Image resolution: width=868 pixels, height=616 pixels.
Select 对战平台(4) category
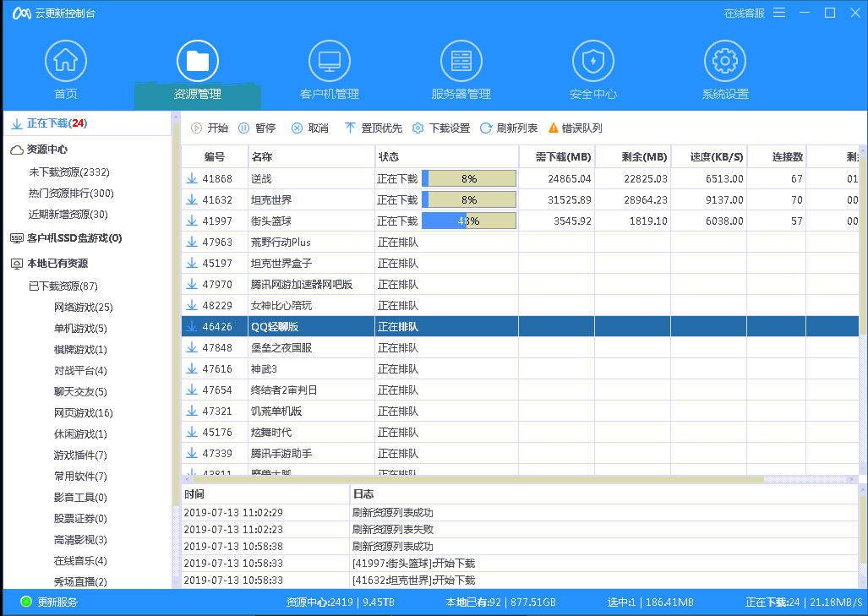point(80,370)
